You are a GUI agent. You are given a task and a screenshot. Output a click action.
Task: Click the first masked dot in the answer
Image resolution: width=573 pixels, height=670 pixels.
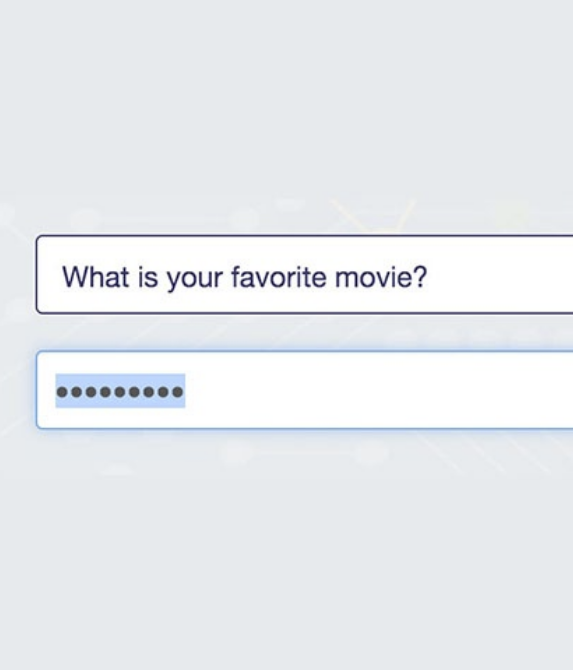point(62,392)
